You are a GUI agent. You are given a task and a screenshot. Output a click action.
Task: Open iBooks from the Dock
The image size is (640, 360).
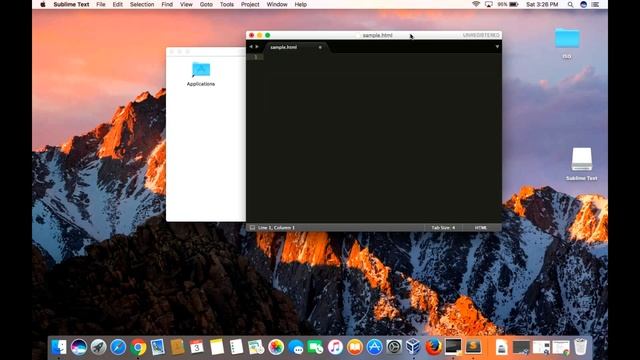[355, 347]
